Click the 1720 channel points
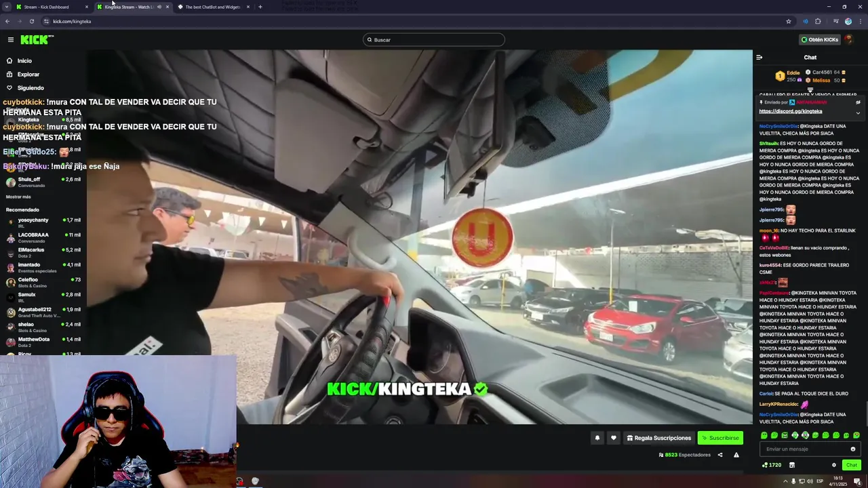Image resolution: width=868 pixels, height=488 pixels. tap(772, 465)
